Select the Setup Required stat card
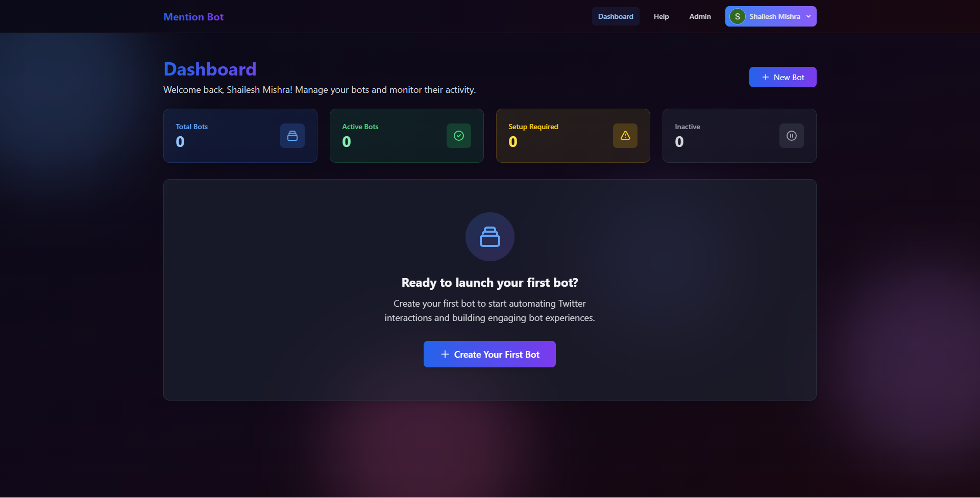This screenshot has width=980, height=498. pos(573,136)
